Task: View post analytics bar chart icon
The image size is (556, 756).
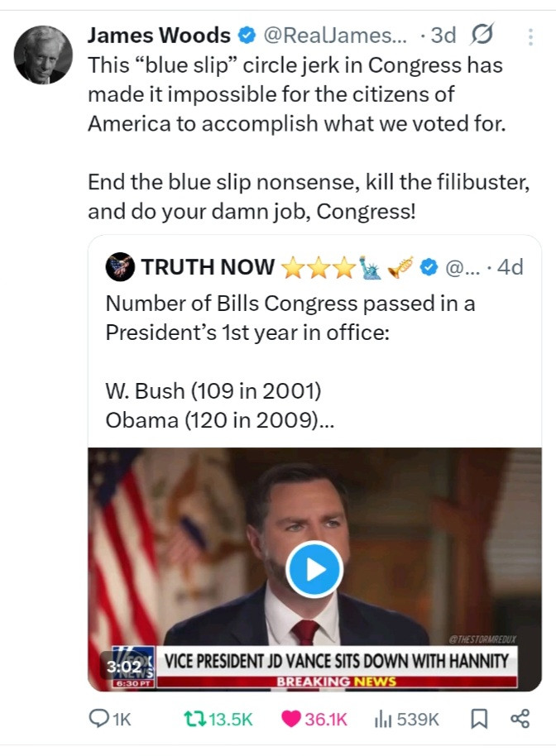Action: tap(382, 719)
